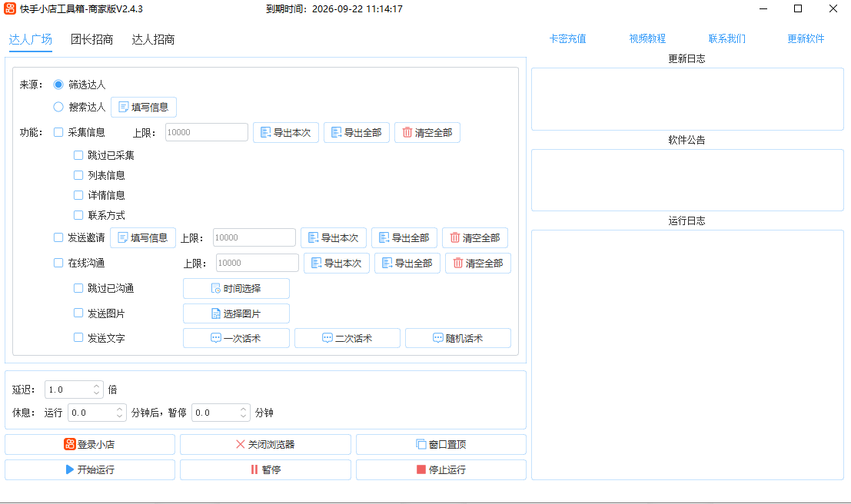Check the 联系方式 option
The height and width of the screenshot is (504, 851).
point(78,215)
